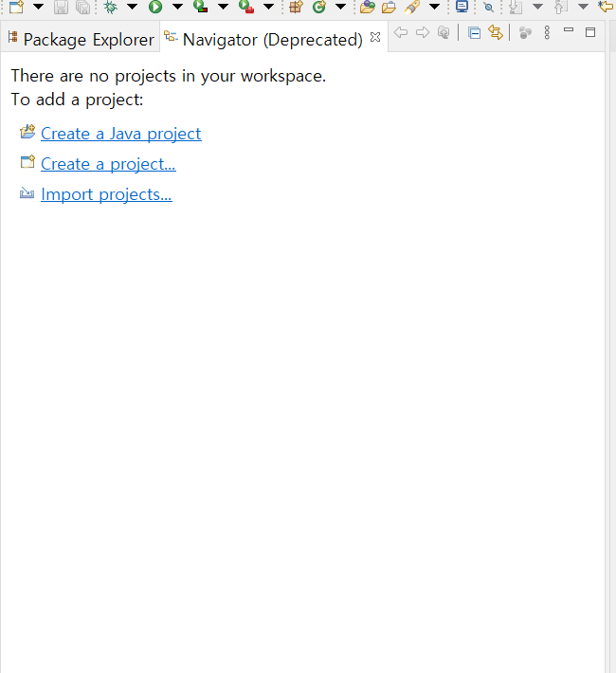The height and width of the screenshot is (673, 616).
Task: Expand the Run configurations dropdown arrow
Action: (177, 7)
